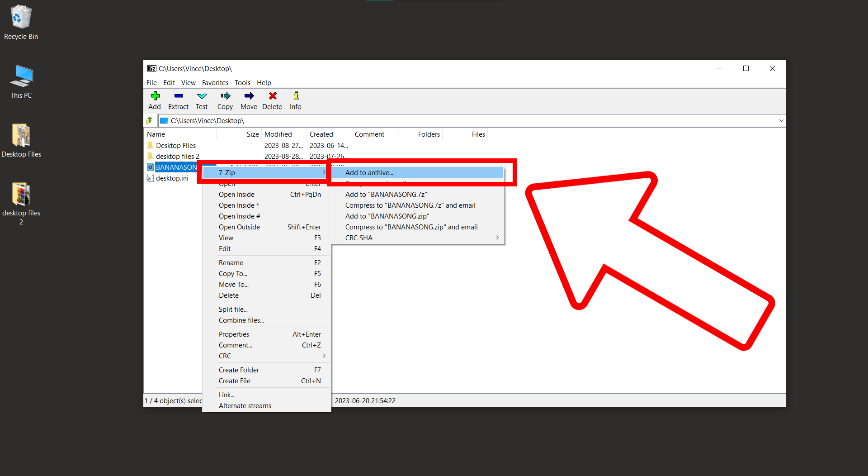Choose Add to "BANANASONG.zip"

[x=387, y=216]
